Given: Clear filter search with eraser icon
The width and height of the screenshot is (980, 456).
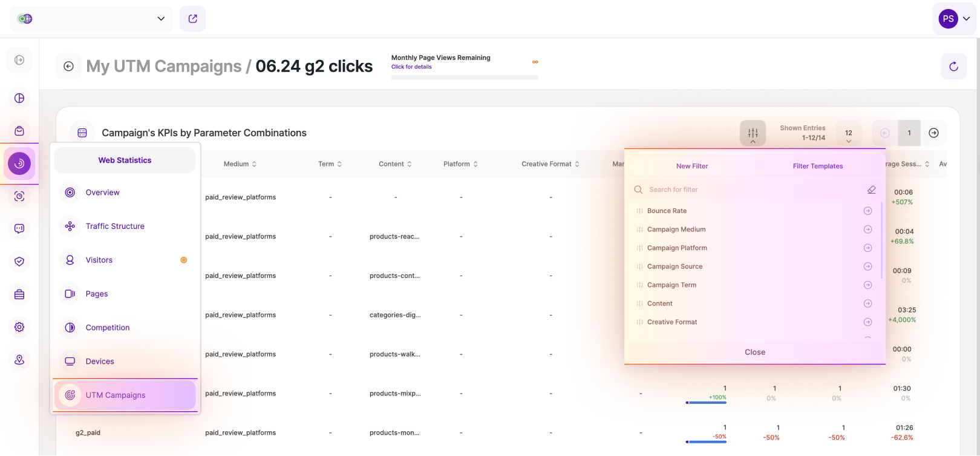Looking at the screenshot, I should [871, 190].
